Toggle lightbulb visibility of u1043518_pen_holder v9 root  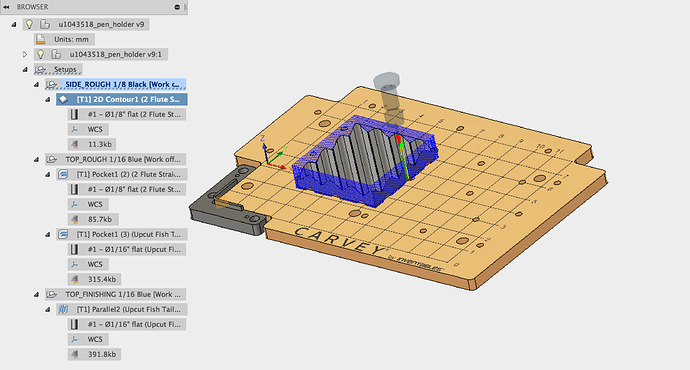click(29, 24)
